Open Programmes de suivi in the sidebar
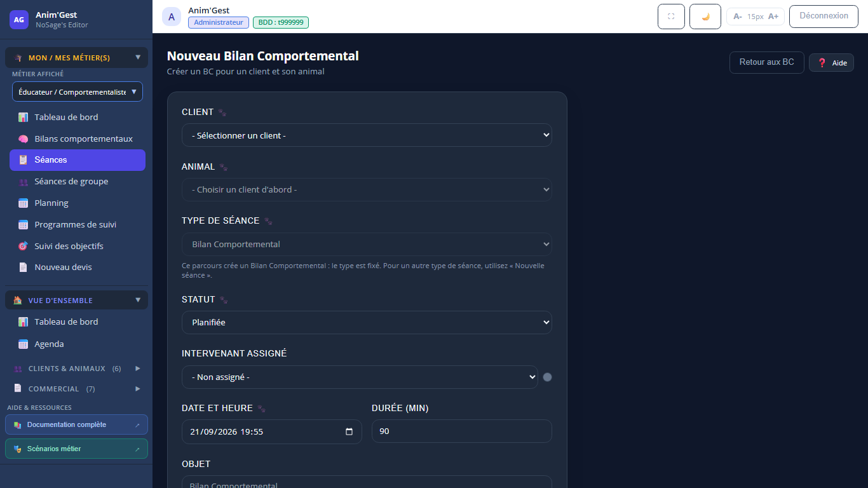Image resolution: width=868 pixels, height=488 pixels. pos(78,224)
